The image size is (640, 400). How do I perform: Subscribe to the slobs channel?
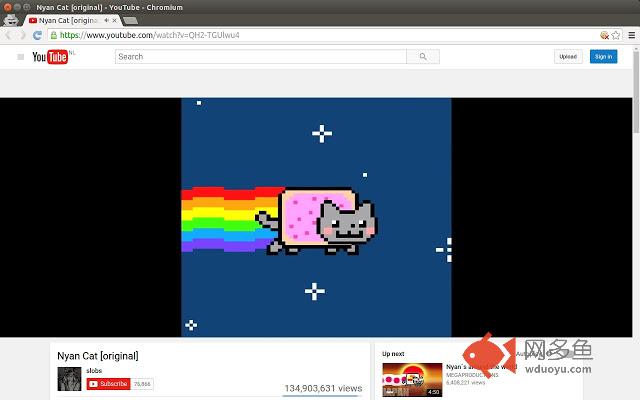(108, 384)
